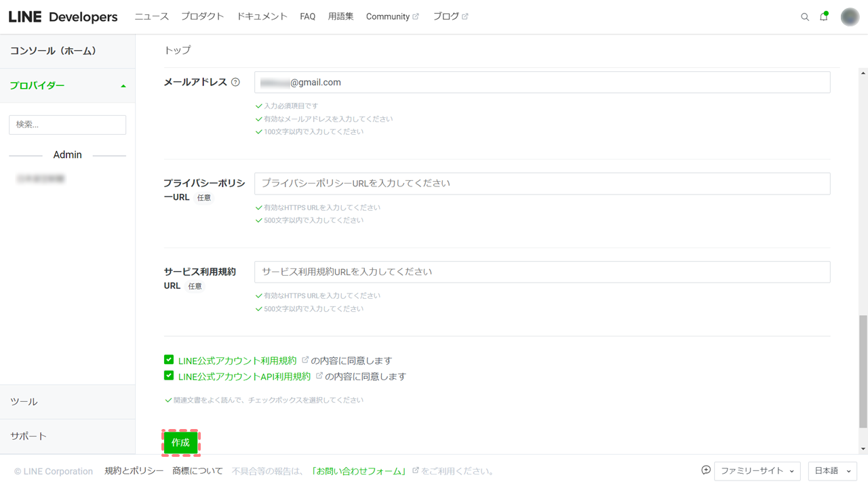Click the external link icon after お問い合わせフォーム
This screenshot has height=488, width=868.
click(416, 470)
